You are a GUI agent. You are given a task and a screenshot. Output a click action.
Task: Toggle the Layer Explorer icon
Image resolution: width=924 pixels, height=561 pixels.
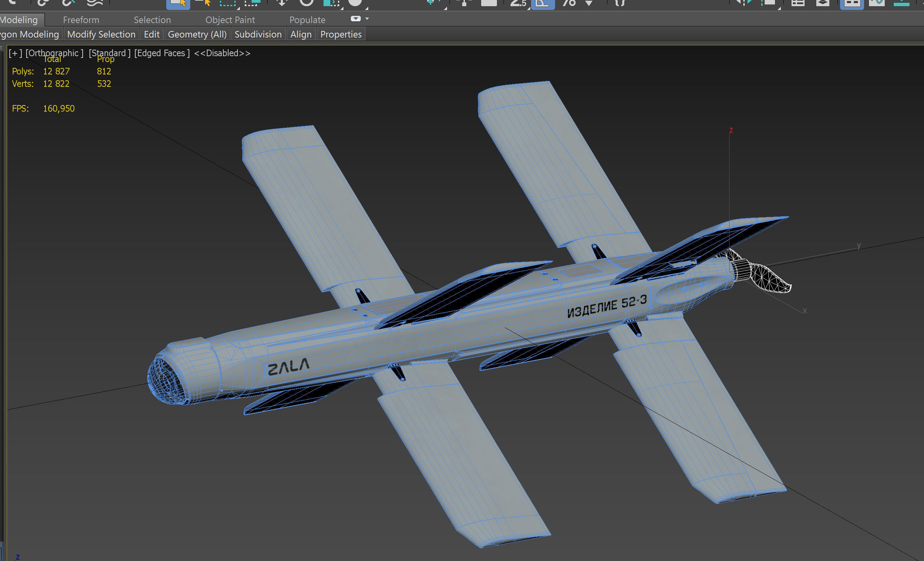(823, 3)
